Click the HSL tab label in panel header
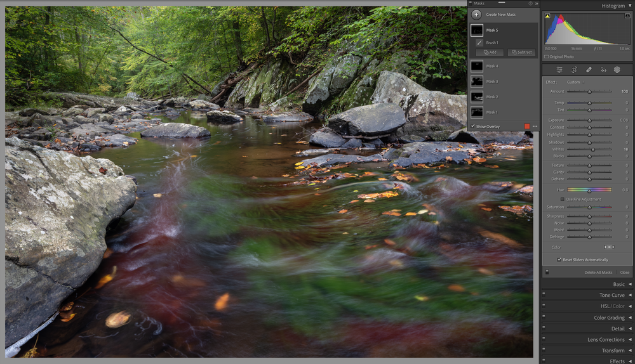635x364 pixels. [x=605, y=306]
